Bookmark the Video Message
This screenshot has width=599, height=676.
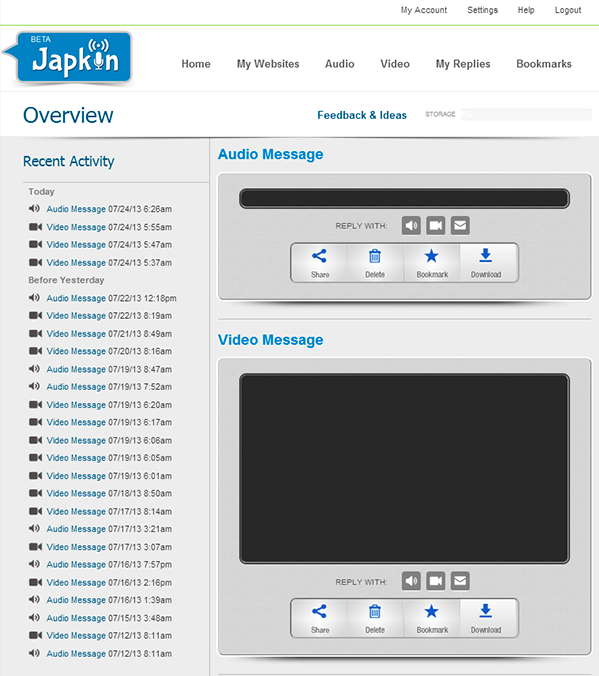tap(432, 618)
